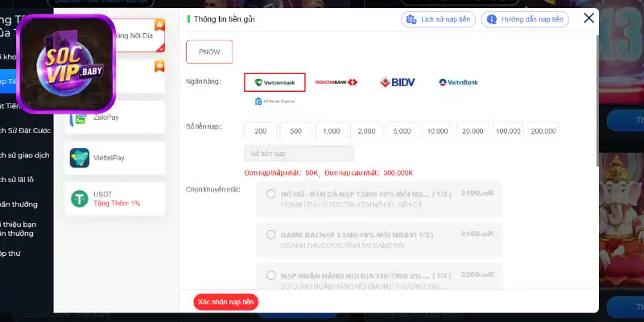Select the PNOW payment channel
The height and width of the screenshot is (322, 644).
pos(209,52)
